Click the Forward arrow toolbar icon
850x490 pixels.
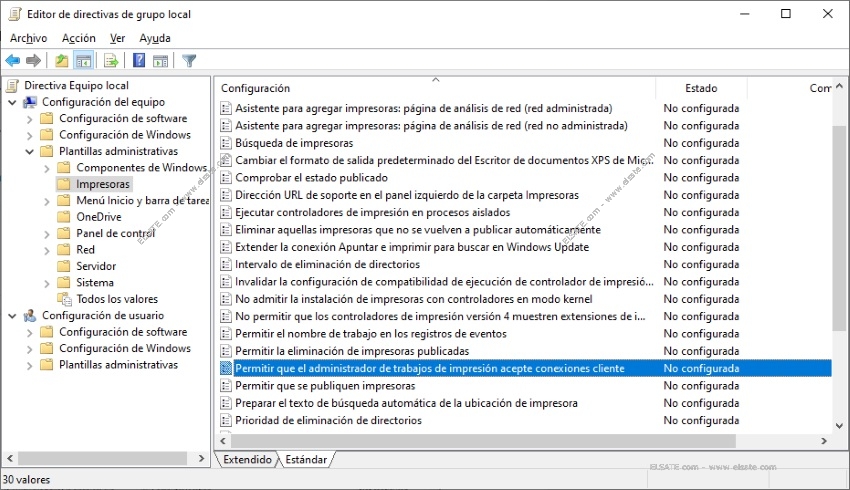pyautogui.click(x=33, y=61)
